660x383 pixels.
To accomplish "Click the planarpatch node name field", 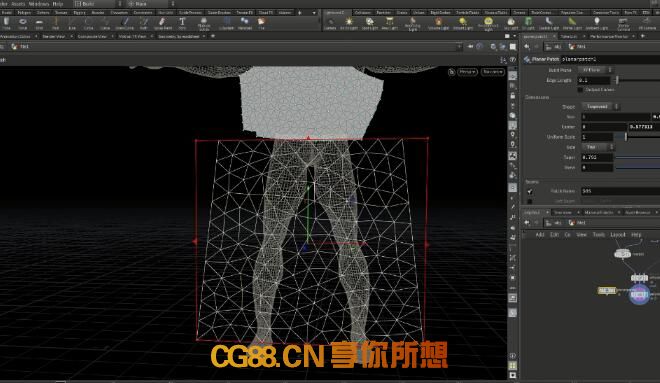I will (x=610, y=59).
